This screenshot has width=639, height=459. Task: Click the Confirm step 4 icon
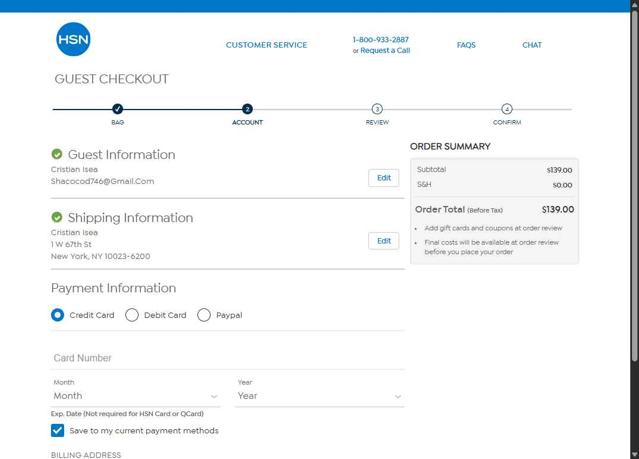click(x=507, y=109)
